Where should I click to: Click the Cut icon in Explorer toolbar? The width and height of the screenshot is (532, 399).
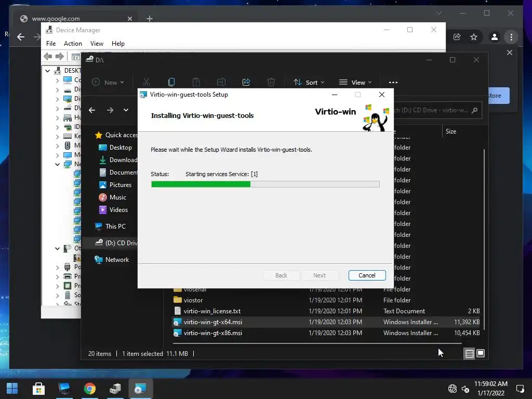coord(146,82)
